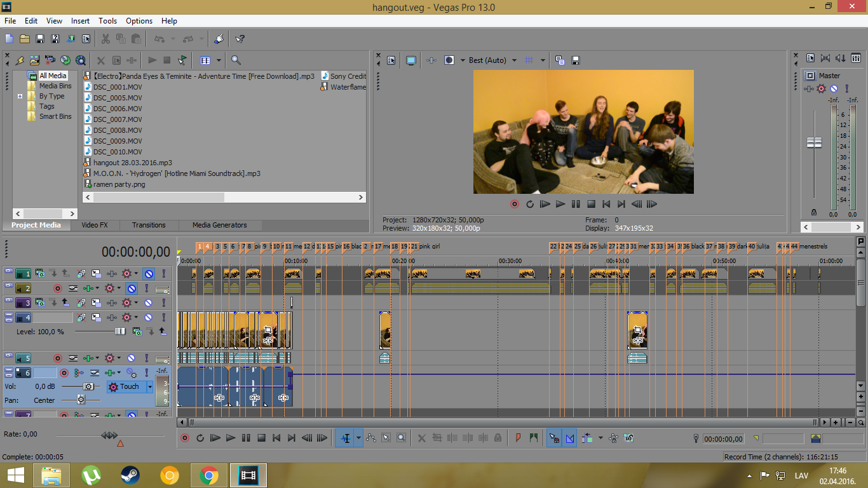The width and height of the screenshot is (868, 488).
Task: Toggle solo on audio track 6
Action: point(147,373)
